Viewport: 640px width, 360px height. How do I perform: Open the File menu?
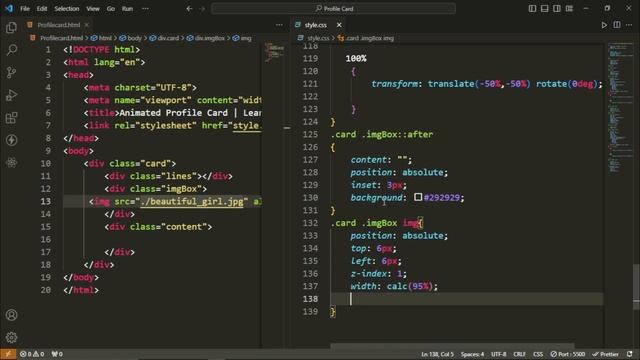click(x=24, y=9)
